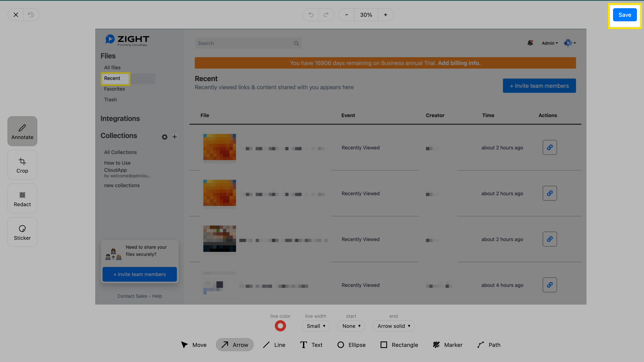Image resolution: width=644 pixels, height=362 pixels.
Task: Switch to the Crop tool
Action: coord(22,165)
